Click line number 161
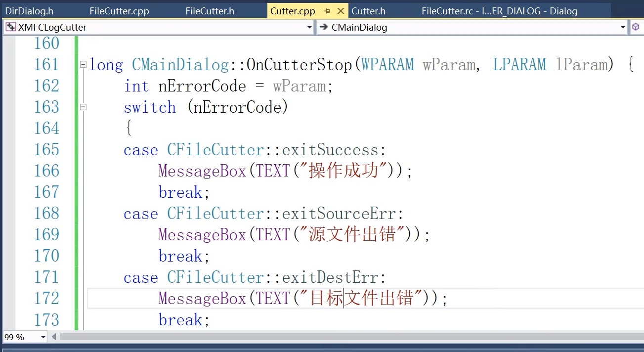 click(x=46, y=65)
